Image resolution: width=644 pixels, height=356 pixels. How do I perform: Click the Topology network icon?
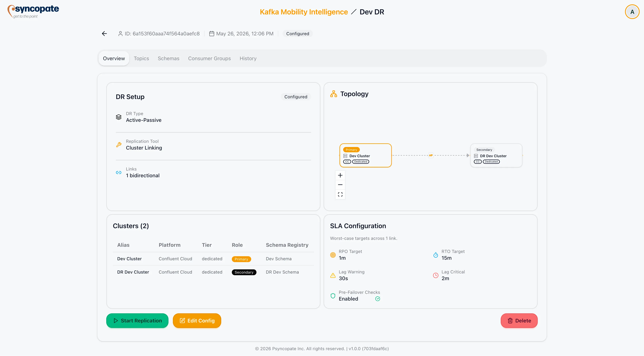coord(333,94)
